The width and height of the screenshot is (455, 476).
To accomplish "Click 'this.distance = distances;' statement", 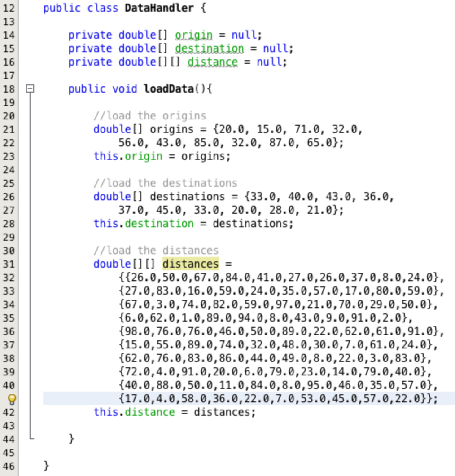I will pyautogui.click(x=175, y=412).
